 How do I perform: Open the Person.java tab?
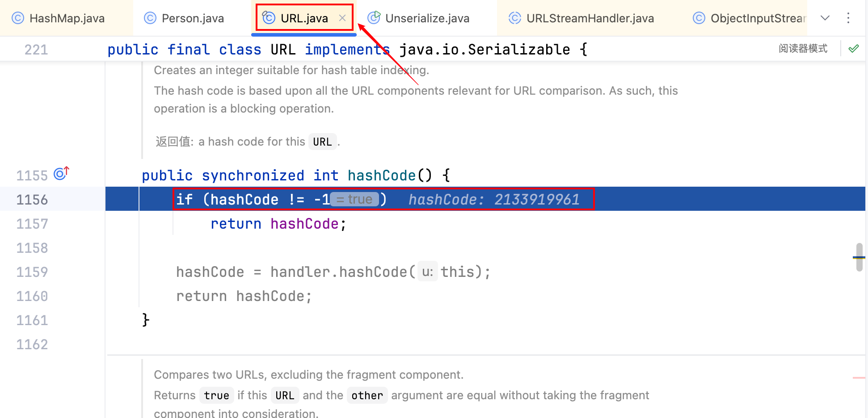[x=192, y=18]
